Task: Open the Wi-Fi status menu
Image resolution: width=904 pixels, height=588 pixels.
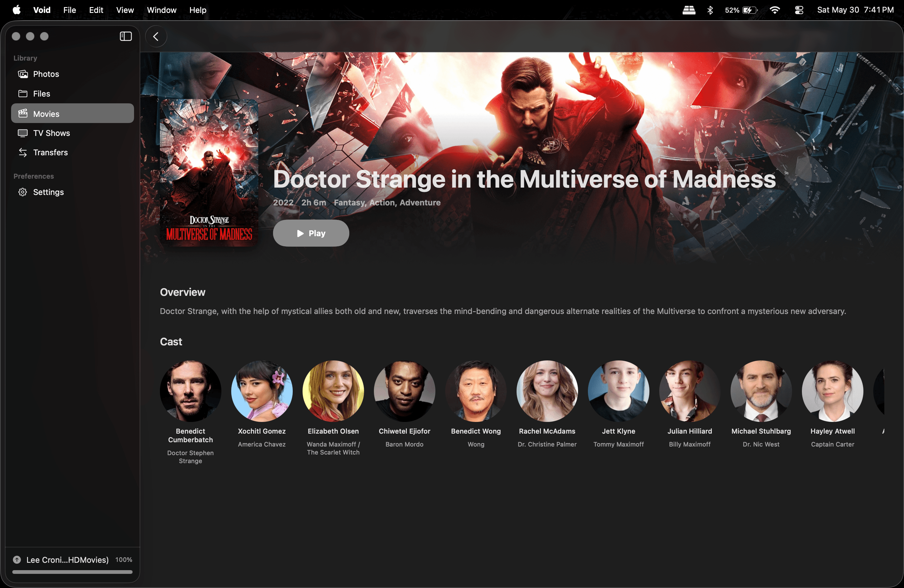Action: click(775, 10)
